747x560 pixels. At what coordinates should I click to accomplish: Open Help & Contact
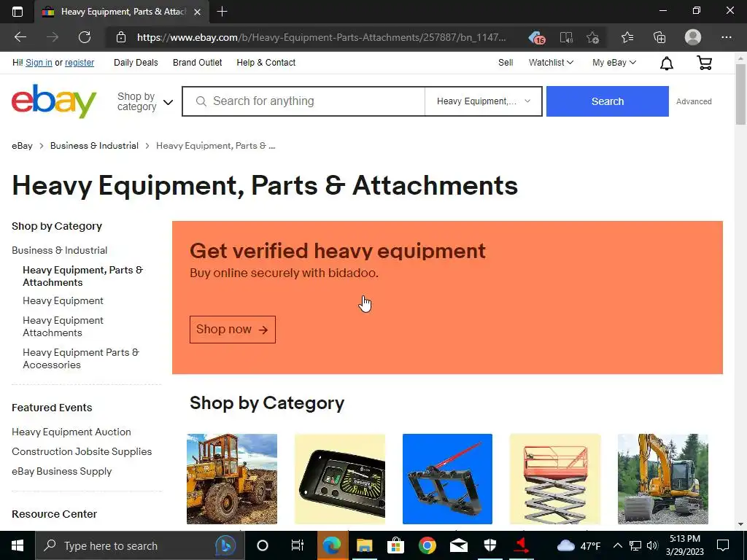click(x=266, y=63)
